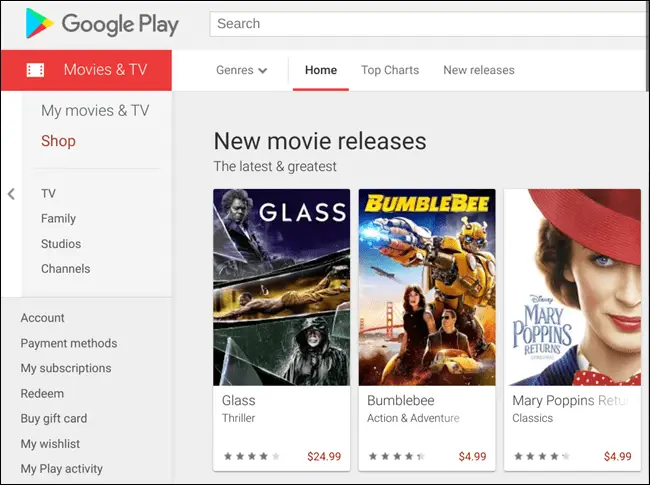The width and height of the screenshot is (650, 485).
Task: Select the Home tab
Action: 321,70
